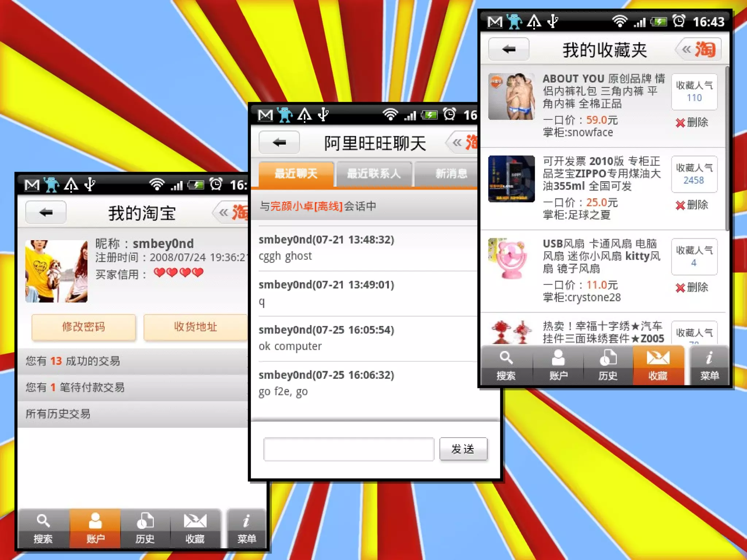Tap the Wi-Fi status icon in 我的收藏夹 screen
Viewport: 747px width, 560px height.
coord(619,22)
